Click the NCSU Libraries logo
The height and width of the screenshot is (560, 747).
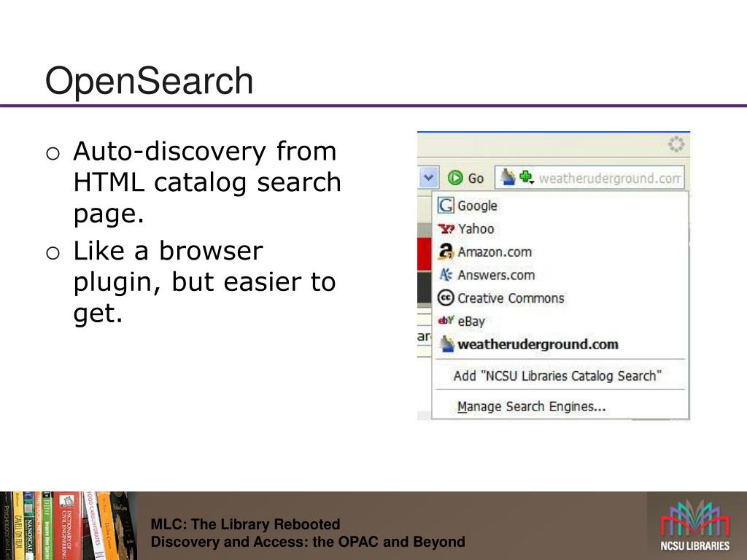[x=695, y=526]
